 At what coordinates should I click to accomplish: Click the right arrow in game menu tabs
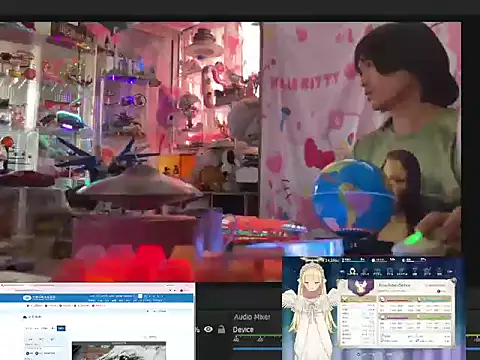(x=451, y=271)
